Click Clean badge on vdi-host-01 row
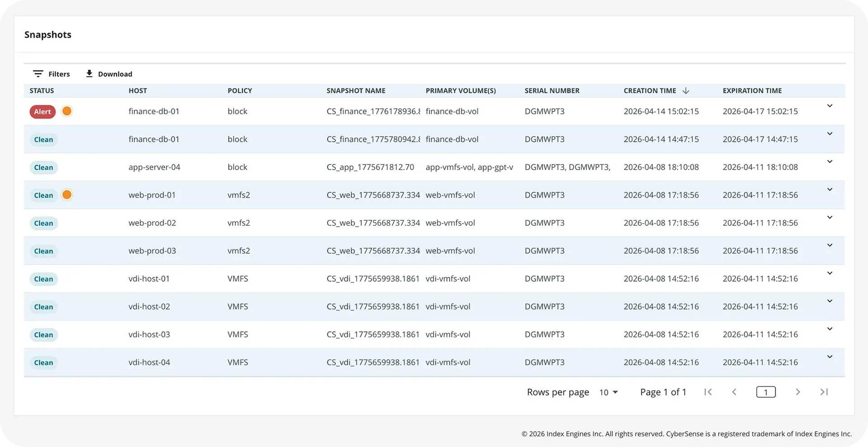Viewport: 868px width, 447px height. coord(43,279)
